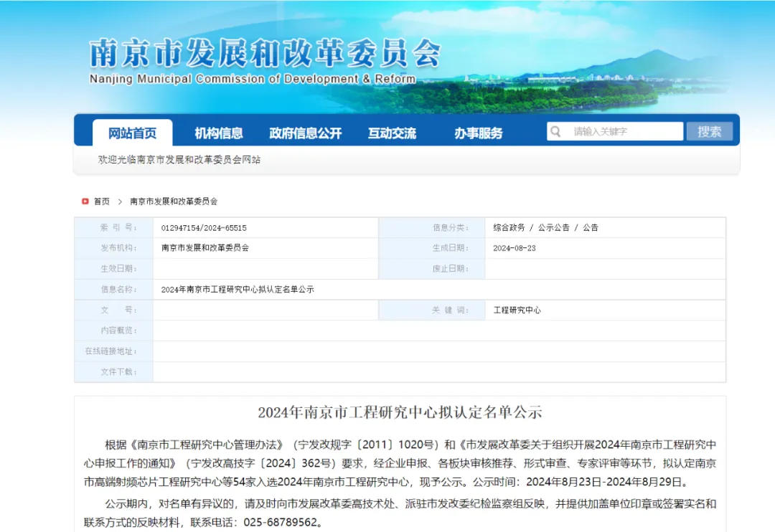Click the 南京市发展和改革委员会 site title logo
Image resolution: width=775 pixels, height=532 pixels.
point(264,53)
